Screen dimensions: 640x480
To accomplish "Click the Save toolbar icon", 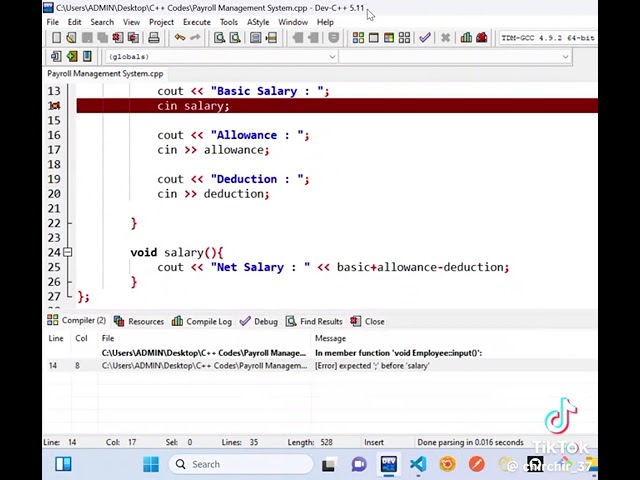I will click(x=87, y=38).
